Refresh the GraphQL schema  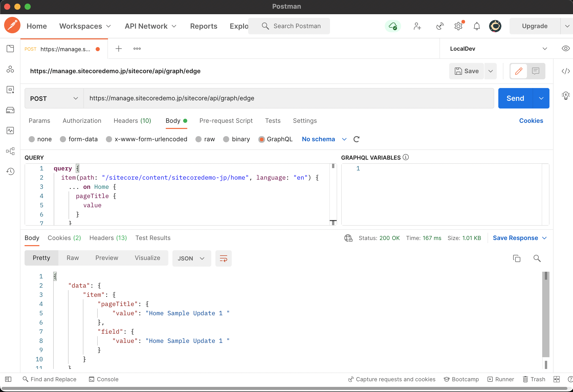pos(357,139)
